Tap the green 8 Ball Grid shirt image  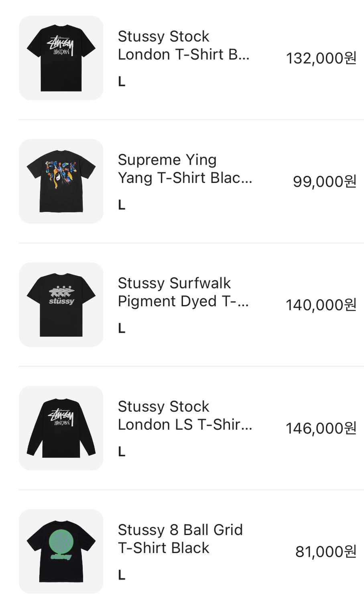point(61,551)
